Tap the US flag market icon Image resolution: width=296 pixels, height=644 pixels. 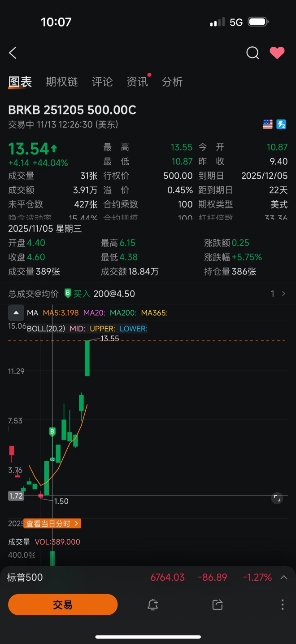(x=268, y=124)
